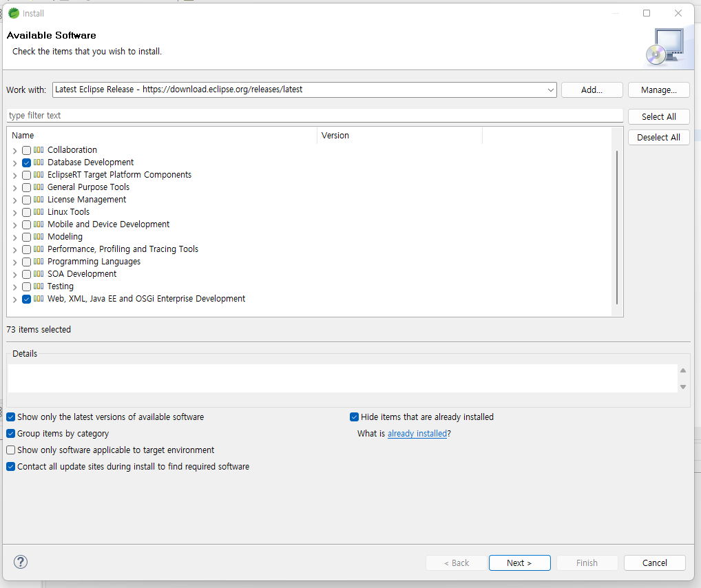Expand the Collaboration tree node
Image resolution: width=701 pixels, height=588 pixels.
point(14,151)
